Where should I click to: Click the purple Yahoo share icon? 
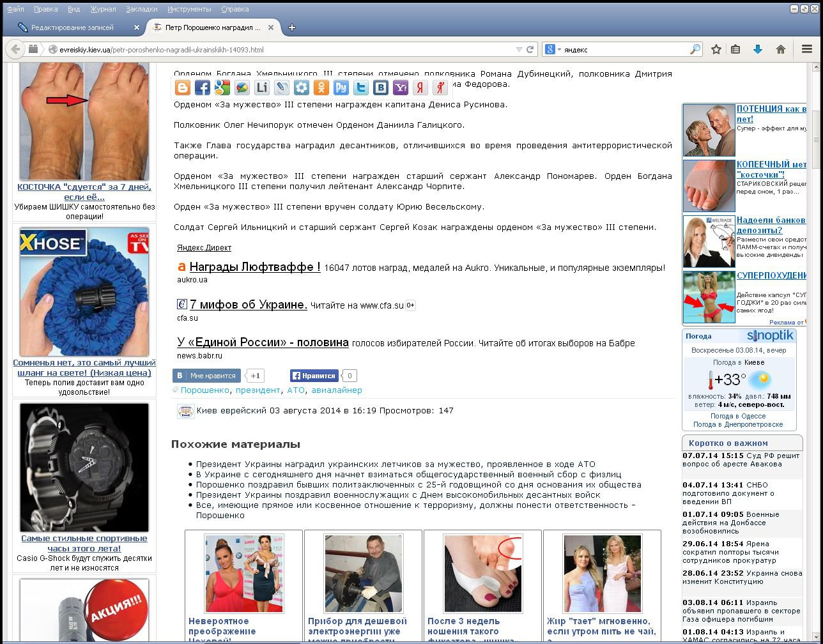[x=401, y=88]
